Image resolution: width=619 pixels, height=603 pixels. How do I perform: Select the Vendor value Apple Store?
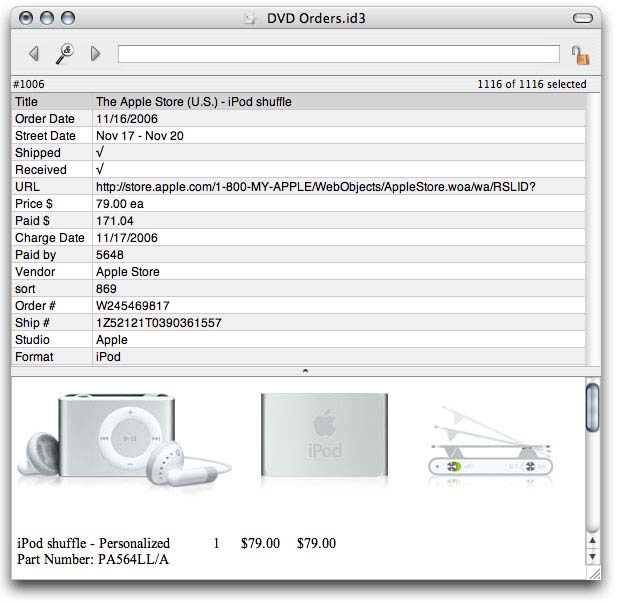click(128, 272)
